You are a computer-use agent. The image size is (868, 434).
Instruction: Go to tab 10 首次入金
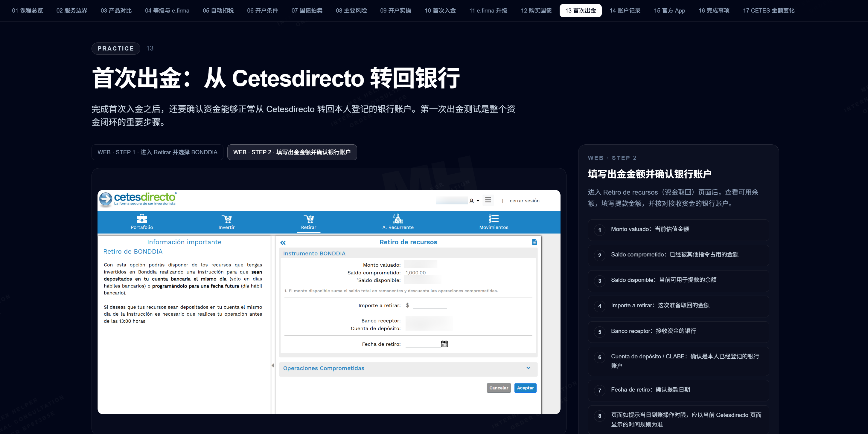(440, 10)
